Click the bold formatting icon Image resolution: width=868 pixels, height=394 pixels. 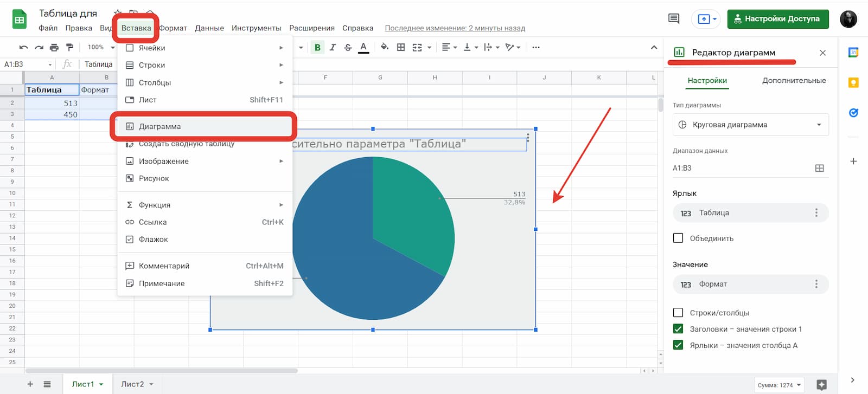click(317, 48)
